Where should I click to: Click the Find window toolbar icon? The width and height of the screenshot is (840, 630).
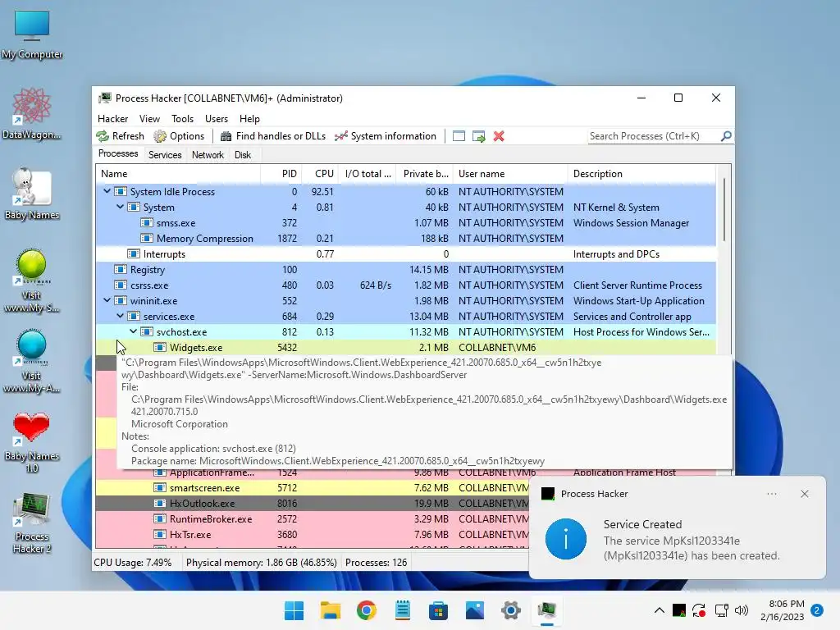pyautogui.click(x=459, y=136)
